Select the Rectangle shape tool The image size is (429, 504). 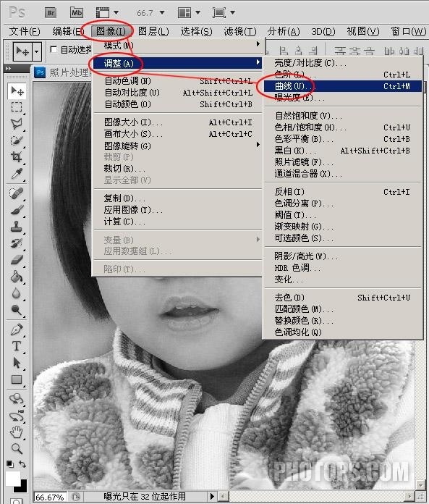[x=17, y=379]
